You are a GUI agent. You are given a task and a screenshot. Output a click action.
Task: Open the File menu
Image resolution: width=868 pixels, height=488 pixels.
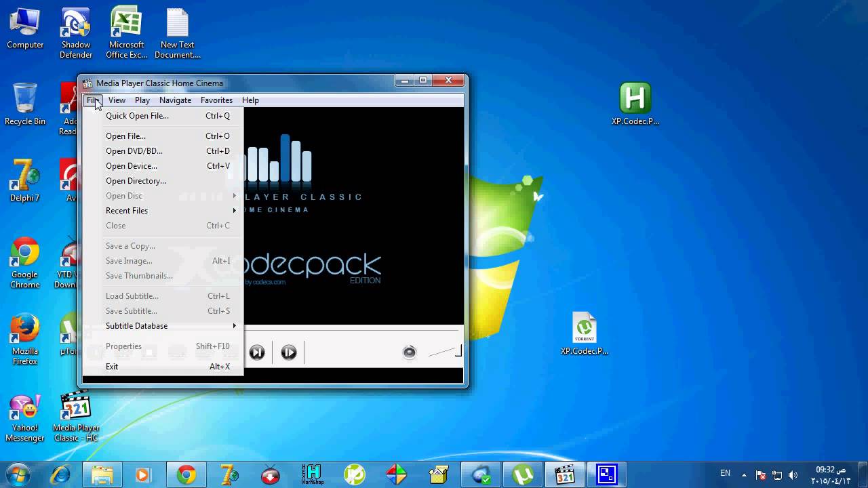tap(93, 100)
